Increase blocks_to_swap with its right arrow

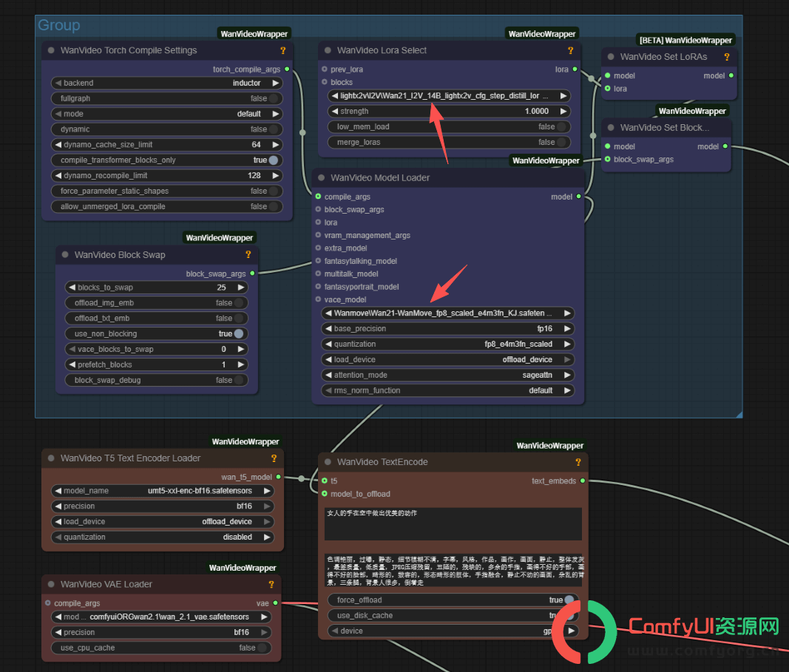pyautogui.click(x=241, y=288)
